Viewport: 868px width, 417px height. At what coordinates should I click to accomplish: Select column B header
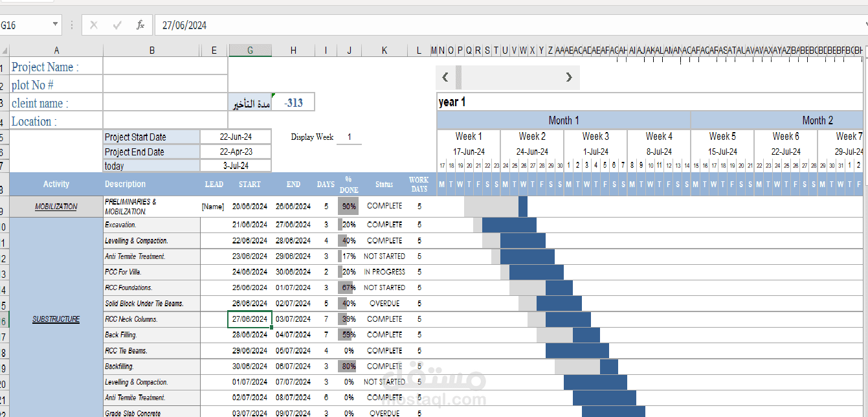point(151,51)
